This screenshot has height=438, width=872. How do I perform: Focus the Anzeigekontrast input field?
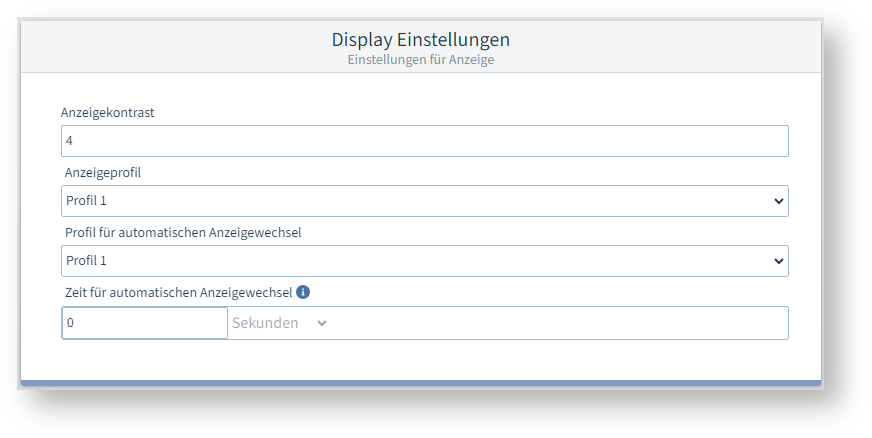(424, 141)
